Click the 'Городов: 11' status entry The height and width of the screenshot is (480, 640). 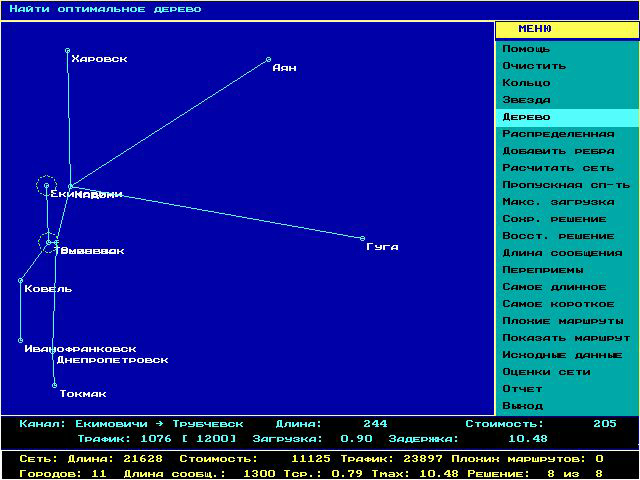[x=63, y=474]
